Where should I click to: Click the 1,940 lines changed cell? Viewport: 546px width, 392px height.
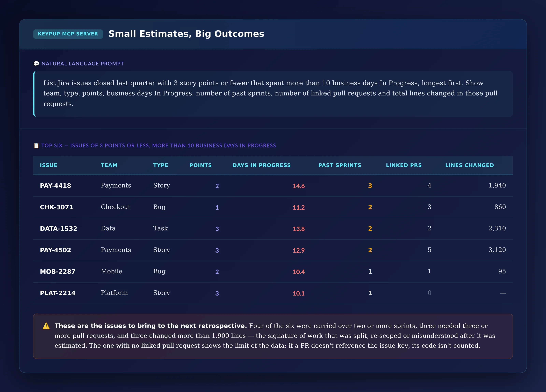[x=497, y=185]
